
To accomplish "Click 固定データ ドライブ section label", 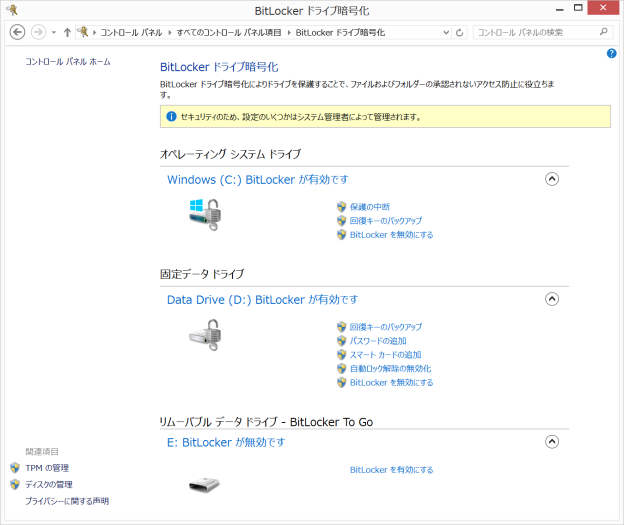I will [202, 274].
